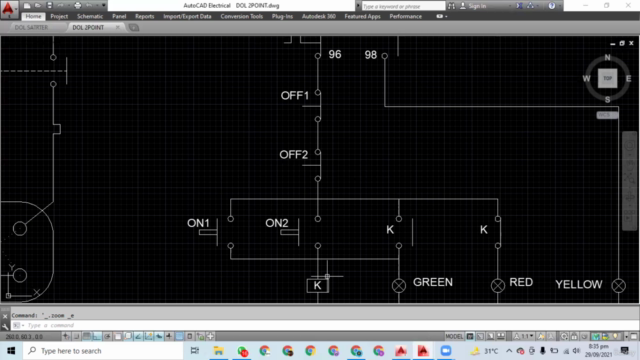
Task: Open the application status bar menu arrow
Action: [x=627, y=337]
